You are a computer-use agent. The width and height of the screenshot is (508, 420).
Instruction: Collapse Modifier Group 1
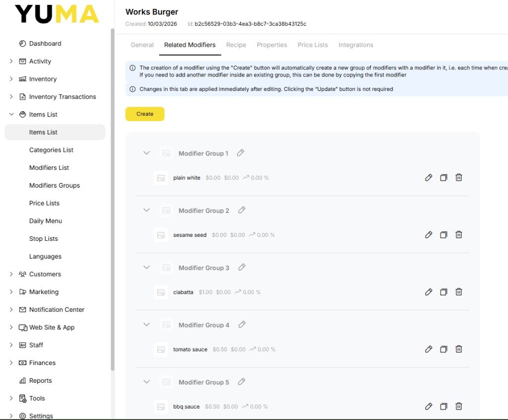coord(146,153)
